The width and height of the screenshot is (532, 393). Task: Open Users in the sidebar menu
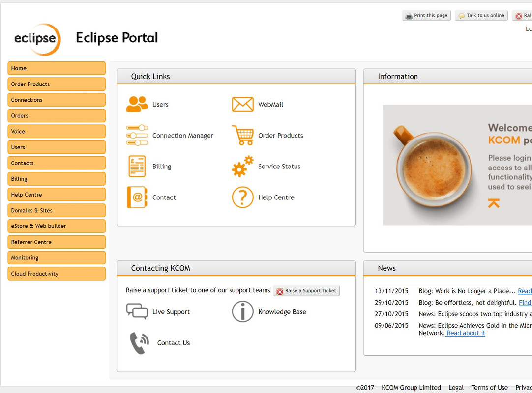[x=57, y=147]
